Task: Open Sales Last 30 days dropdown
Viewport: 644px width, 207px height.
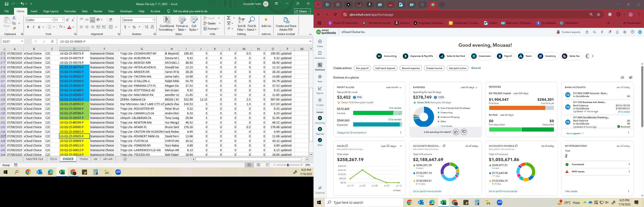Action: click(x=391, y=146)
